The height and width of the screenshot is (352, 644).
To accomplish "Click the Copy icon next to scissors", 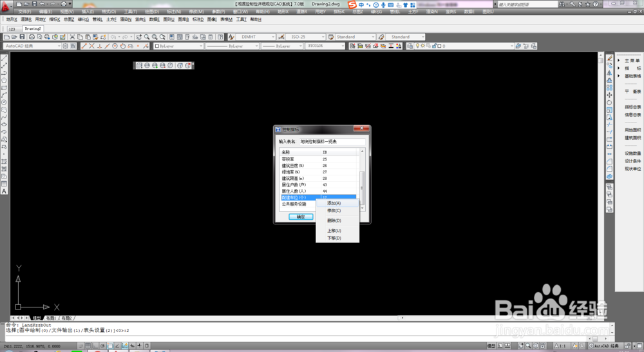I will [x=80, y=37].
